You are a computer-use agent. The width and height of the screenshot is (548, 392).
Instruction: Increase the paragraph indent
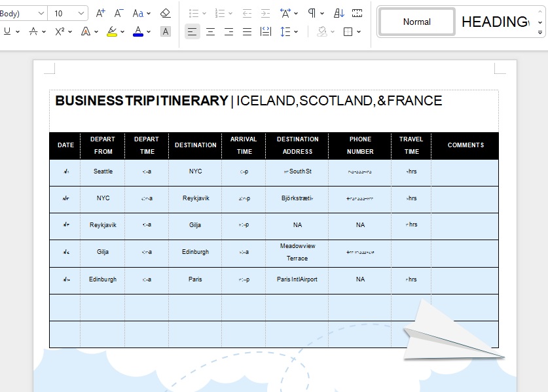(265, 13)
